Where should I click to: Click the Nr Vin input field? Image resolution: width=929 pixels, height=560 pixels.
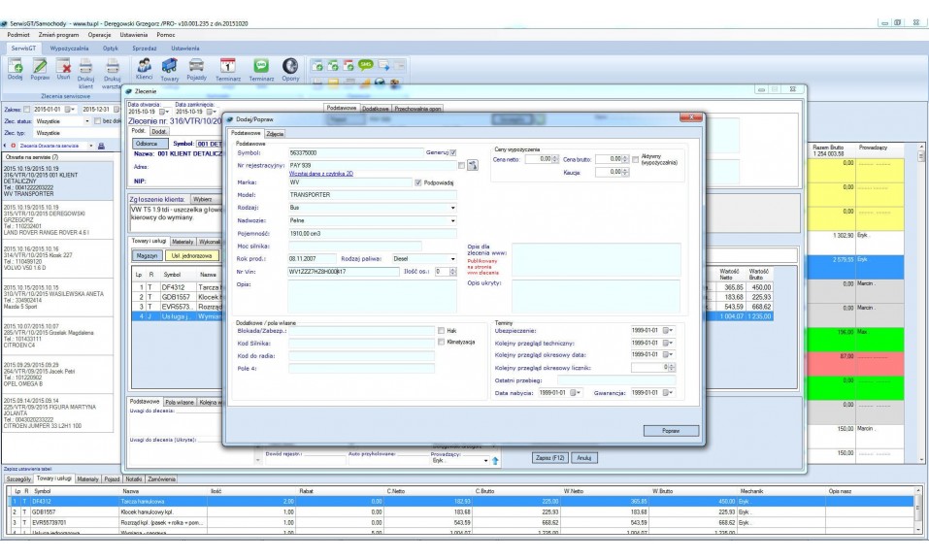[x=344, y=272]
